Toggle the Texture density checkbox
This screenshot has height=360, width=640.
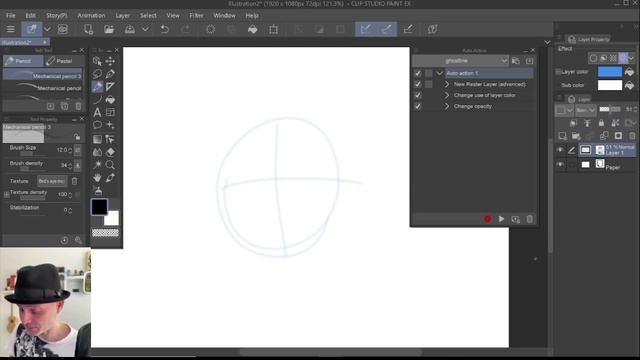tap(7, 194)
